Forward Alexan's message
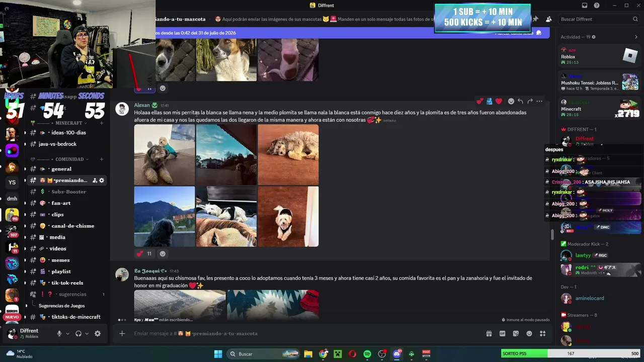The height and width of the screenshot is (362, 644). click(530, 101)
